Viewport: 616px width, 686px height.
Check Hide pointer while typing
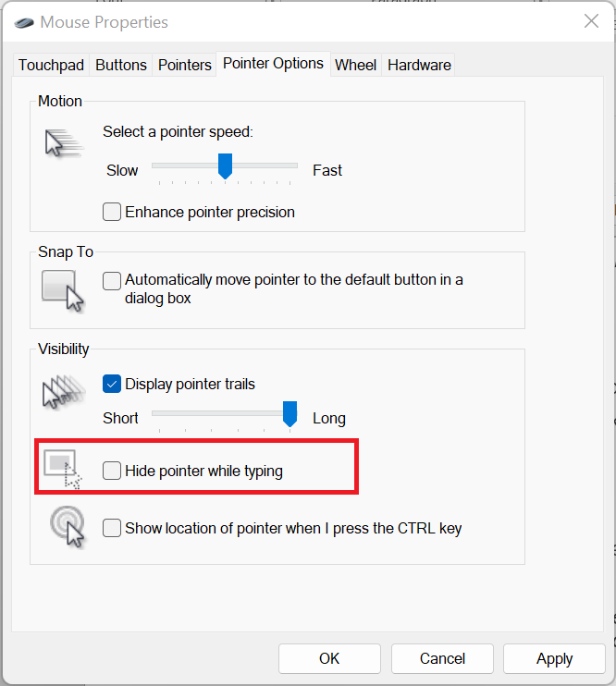pyautogui.click(x=112, y=471)
